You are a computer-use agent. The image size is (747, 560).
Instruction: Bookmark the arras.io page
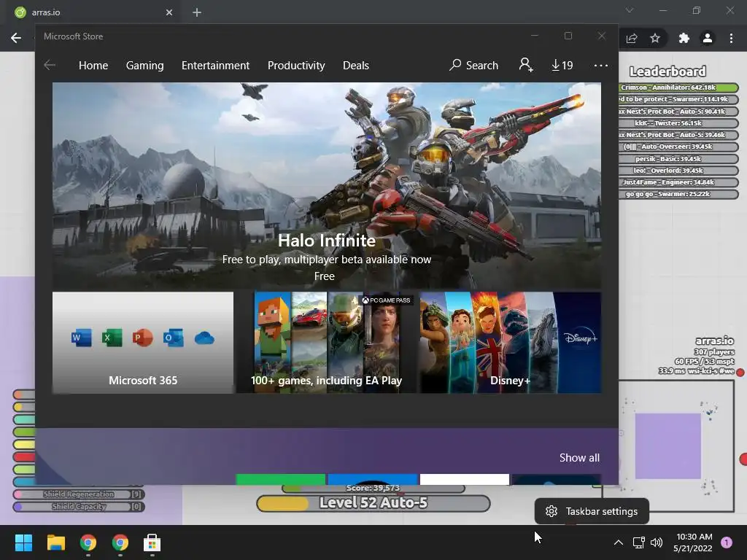(655, 38)
